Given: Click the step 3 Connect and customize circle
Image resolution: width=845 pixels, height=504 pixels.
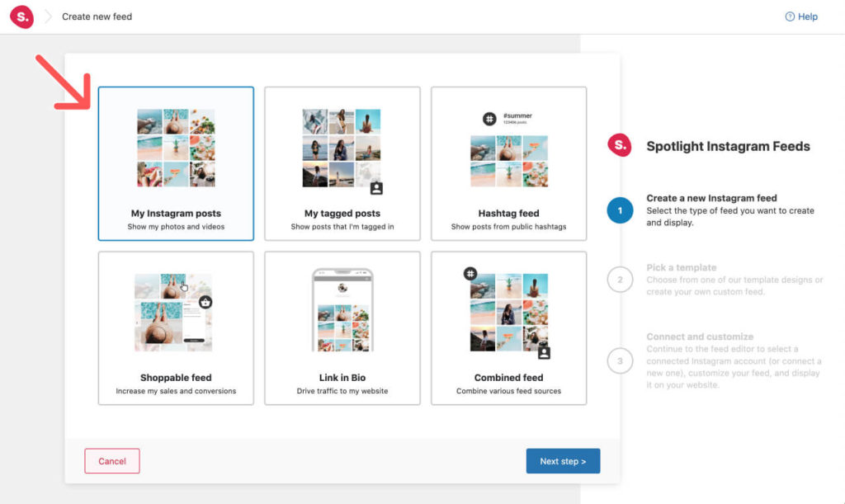Looking at the screenshot, I should pyautogui.click(x=619, y=360).
